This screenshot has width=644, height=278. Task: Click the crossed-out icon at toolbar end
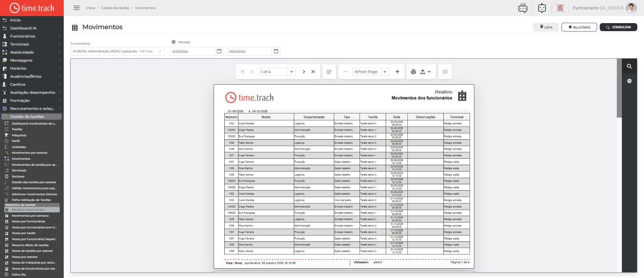445,72
